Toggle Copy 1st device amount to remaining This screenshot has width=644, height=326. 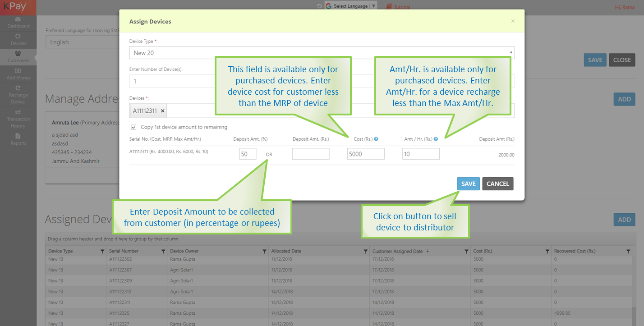pos(133,127)
